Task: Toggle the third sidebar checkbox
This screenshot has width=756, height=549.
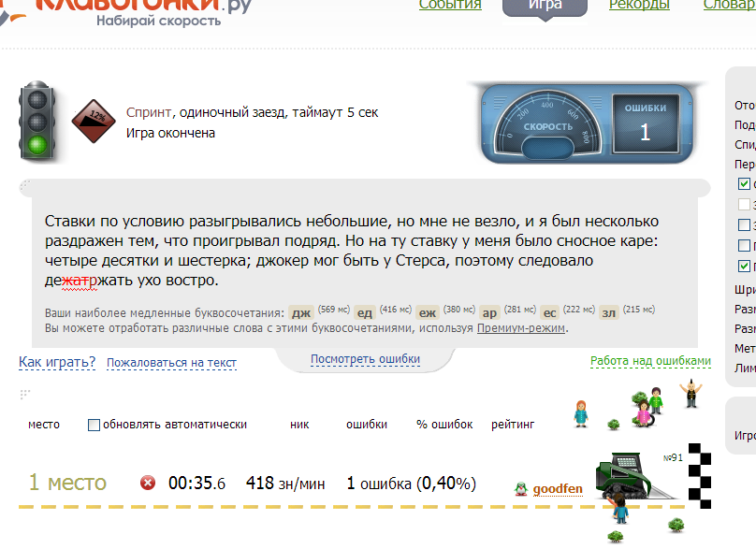Action: coord(744,225)
